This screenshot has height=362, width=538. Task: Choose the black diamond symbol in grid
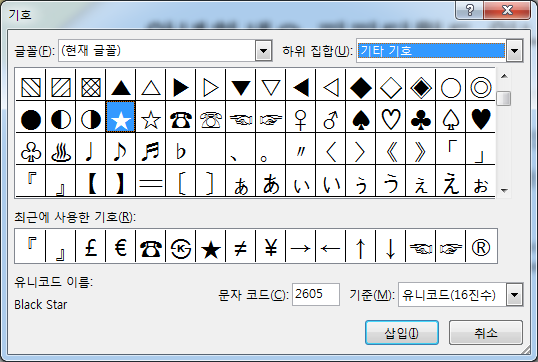[x=361, y=87]
